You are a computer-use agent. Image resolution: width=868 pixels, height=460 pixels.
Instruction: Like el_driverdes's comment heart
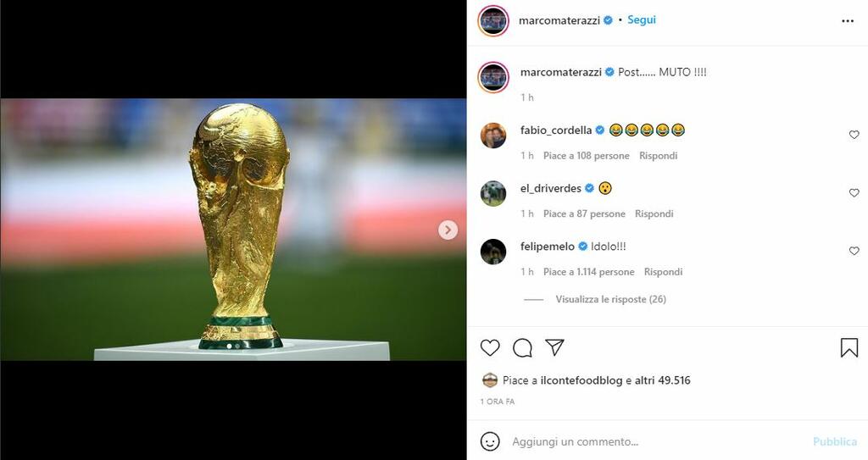pyautogui.click(x=854, y=192)
